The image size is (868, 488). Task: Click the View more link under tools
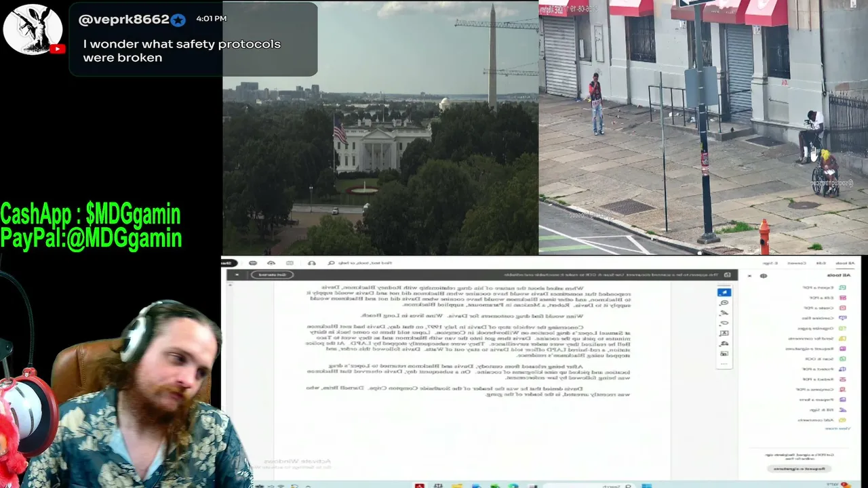coord(836,428)
